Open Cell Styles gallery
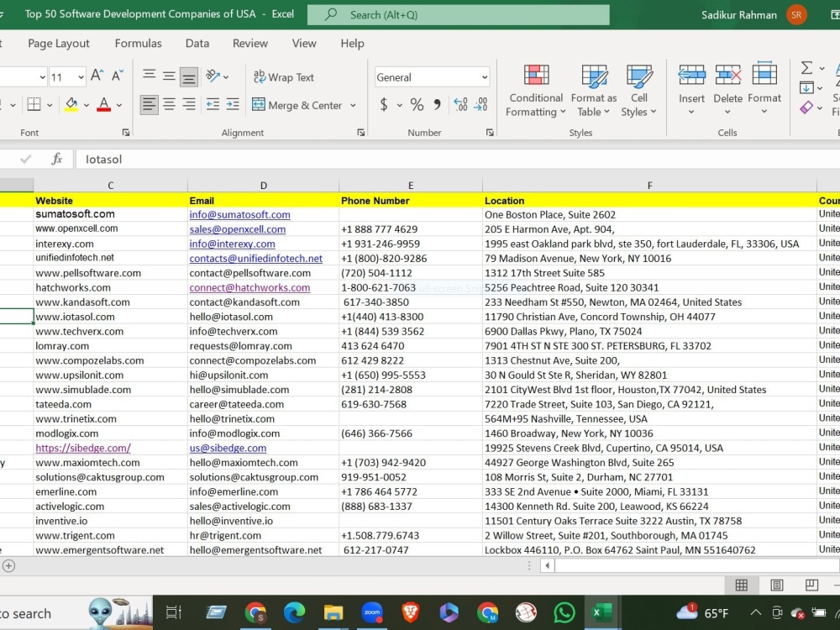 coord(638,90)
